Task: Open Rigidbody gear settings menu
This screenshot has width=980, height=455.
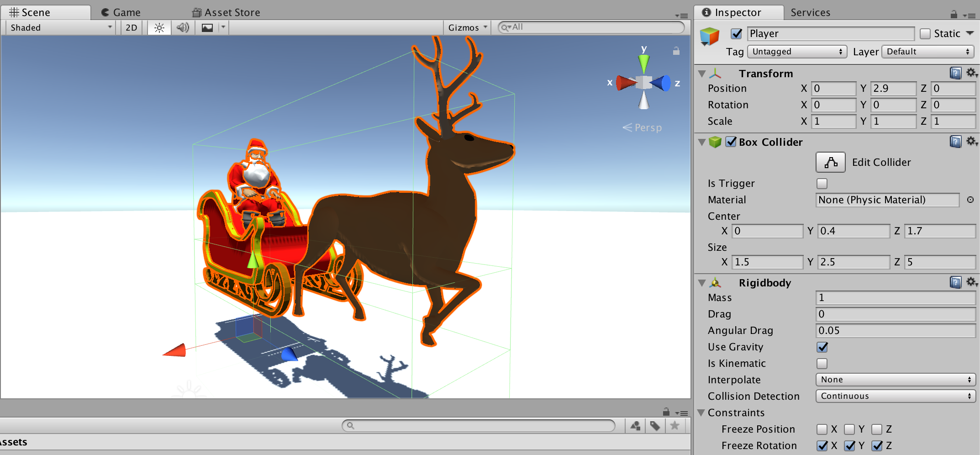Action: pyautogui.click(x=972, y=282)
